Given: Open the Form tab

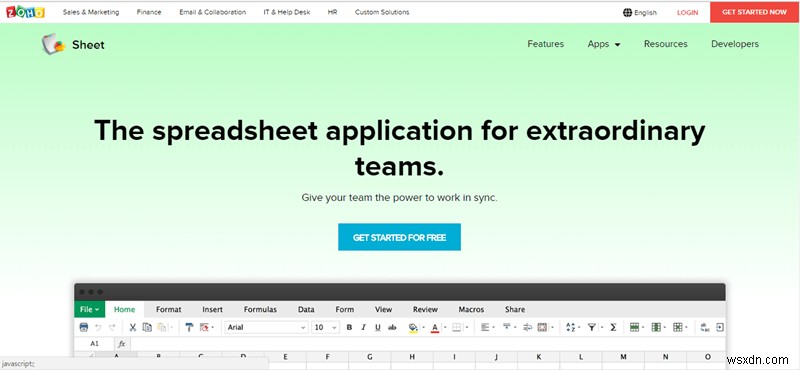Looking at the screenshot, I should pyautogui.click(x=344, y=309).
